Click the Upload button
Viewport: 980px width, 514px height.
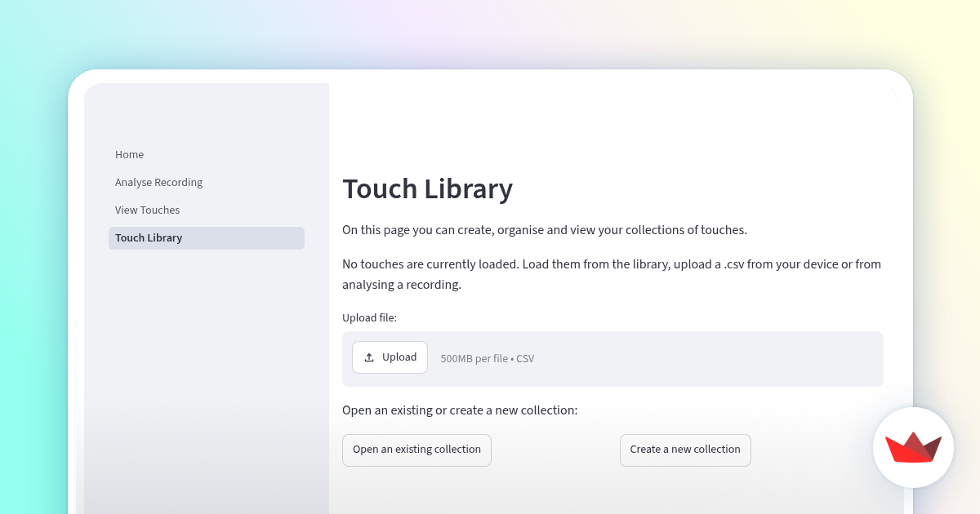(390, 357)
